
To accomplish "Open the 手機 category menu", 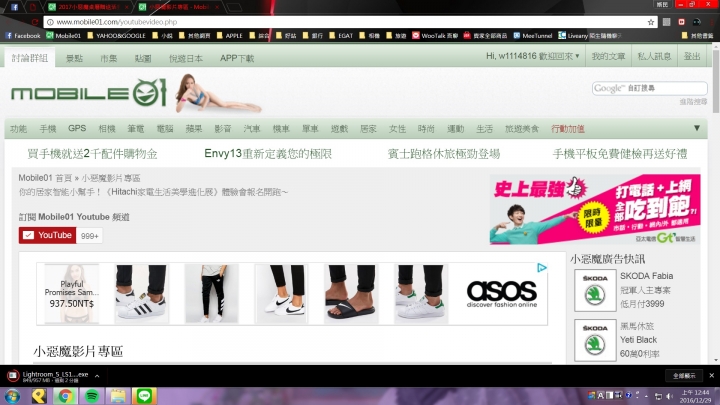I will [48, 129].
